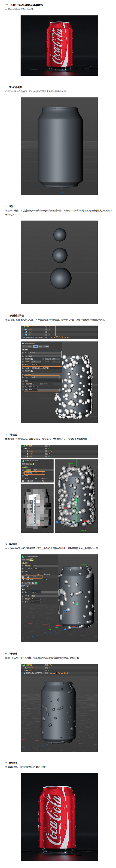Viewport: 116px width, 868px height.
Task: Open the three gray spheres image
Action: (59, 262)
